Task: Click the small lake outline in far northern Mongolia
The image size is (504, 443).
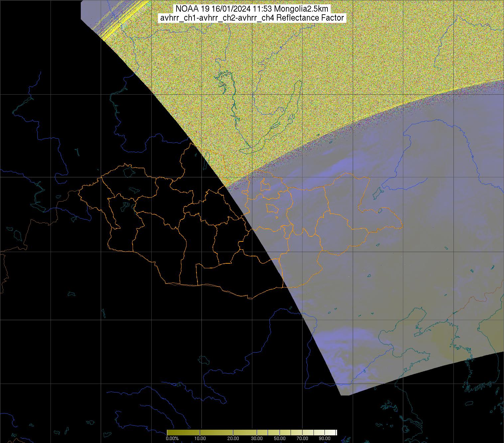Action: click(129, 171)
